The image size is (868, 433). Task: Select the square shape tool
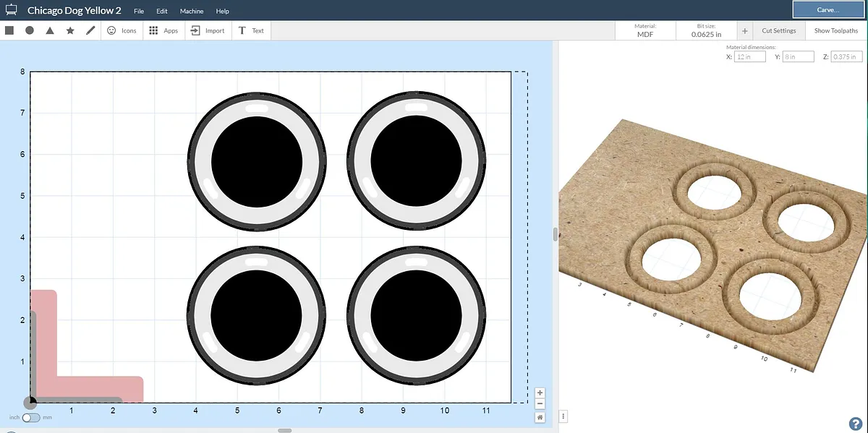(x=9, y=30)
